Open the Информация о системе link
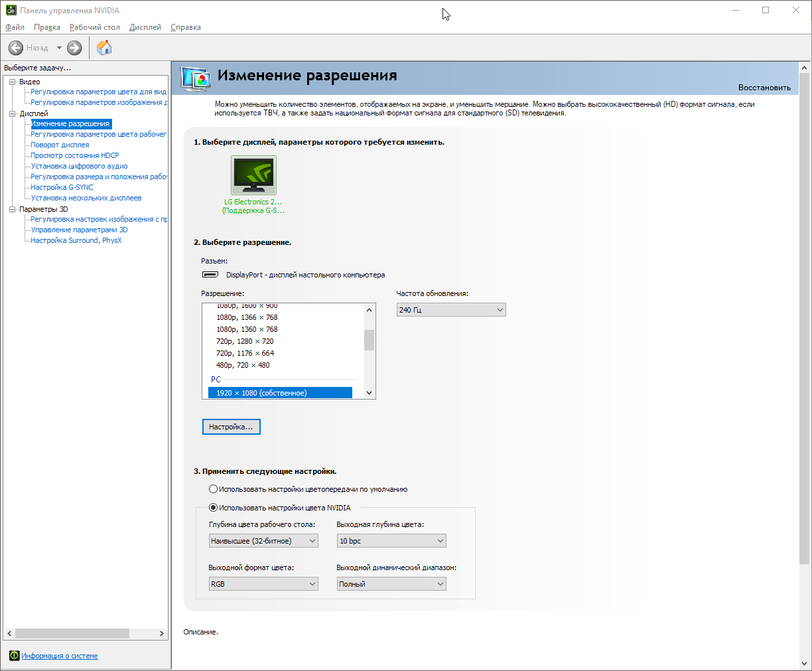Screen dimensions: 812x671 [60, 656]
